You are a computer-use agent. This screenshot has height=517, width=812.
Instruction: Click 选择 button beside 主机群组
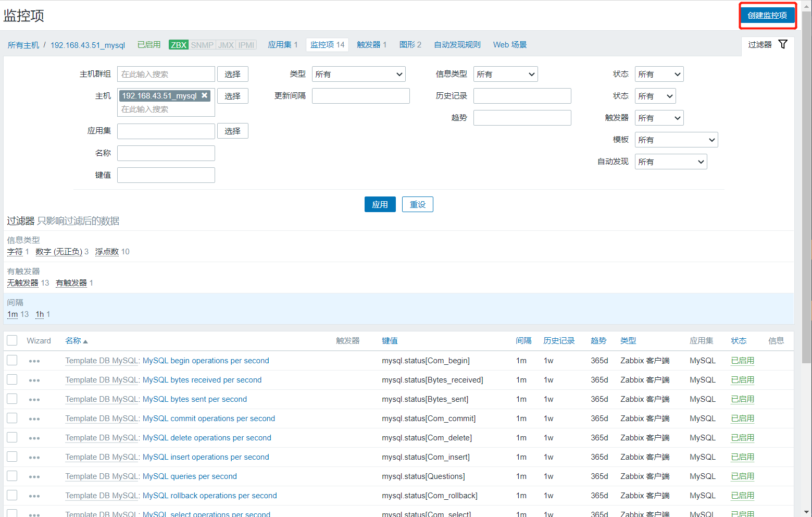pos(232,74)
